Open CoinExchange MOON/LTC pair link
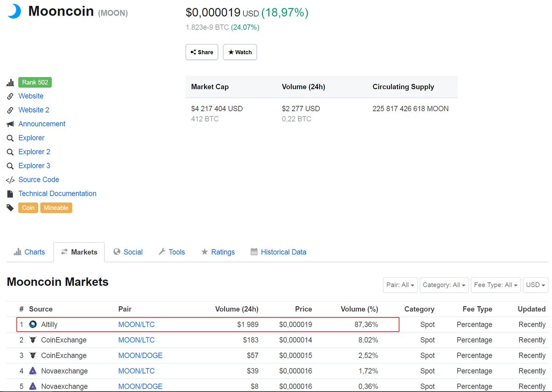This screenshot has height=392, width=552. pyautogui.click(x=136, y=340)
